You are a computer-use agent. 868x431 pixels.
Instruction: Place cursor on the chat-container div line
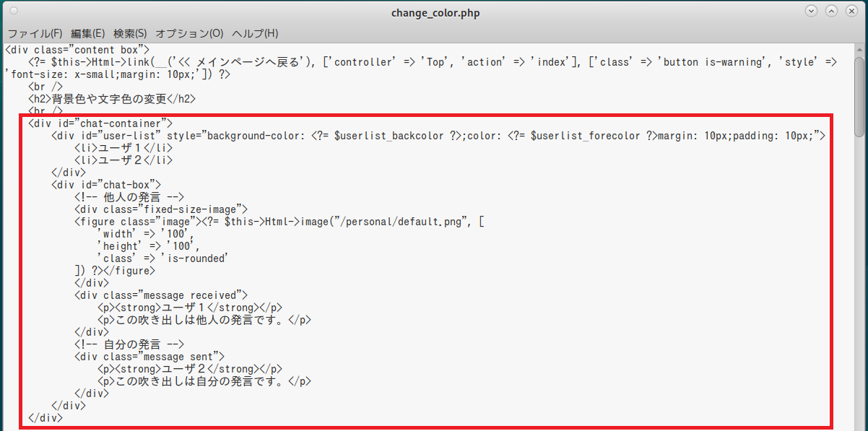pos(100,123)
